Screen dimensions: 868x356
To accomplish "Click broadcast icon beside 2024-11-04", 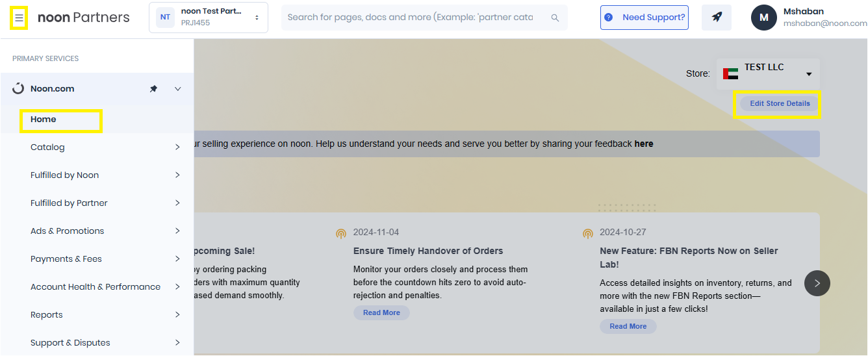I will (x=341, y=233).
